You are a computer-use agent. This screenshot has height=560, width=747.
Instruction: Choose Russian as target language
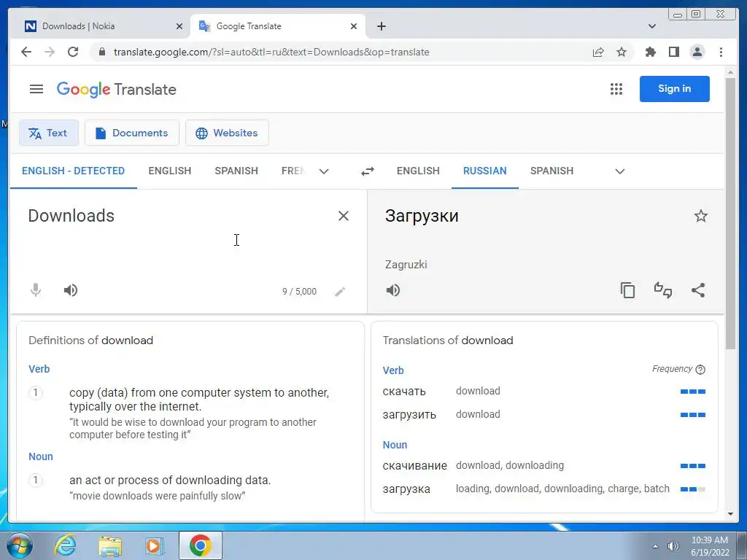485,171
